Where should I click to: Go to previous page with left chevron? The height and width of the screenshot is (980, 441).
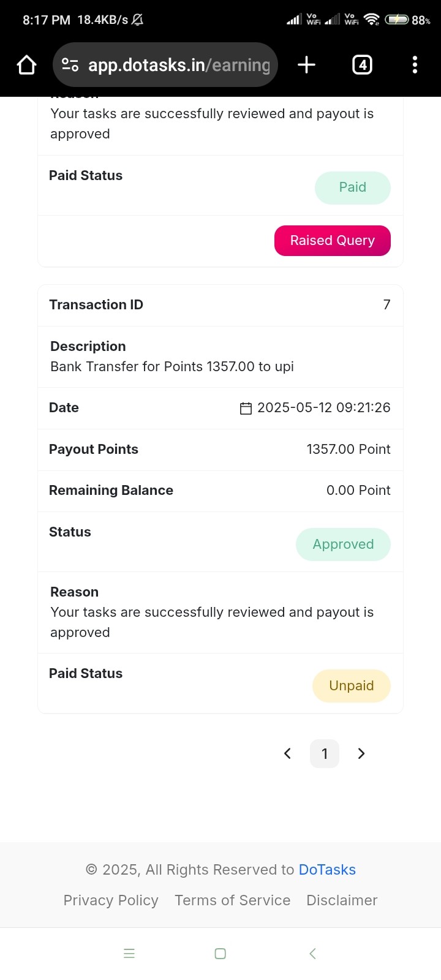coord(287,753)
